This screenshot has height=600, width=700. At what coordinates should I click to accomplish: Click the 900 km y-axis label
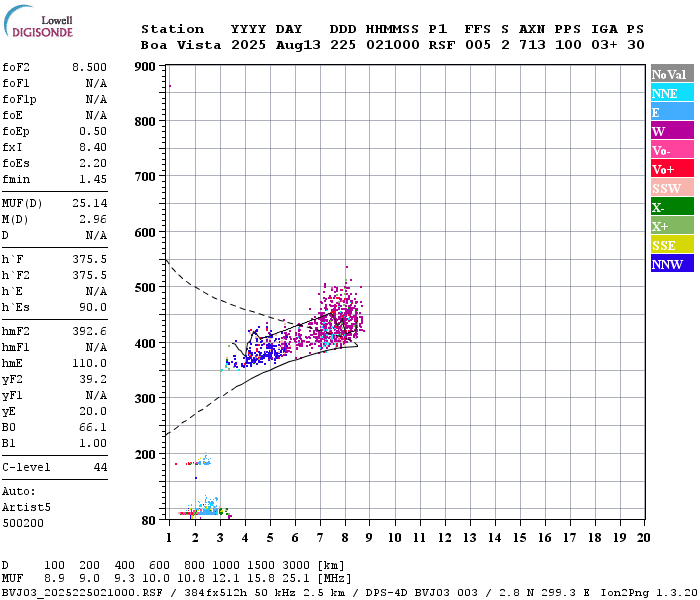[x=145, y=67]
